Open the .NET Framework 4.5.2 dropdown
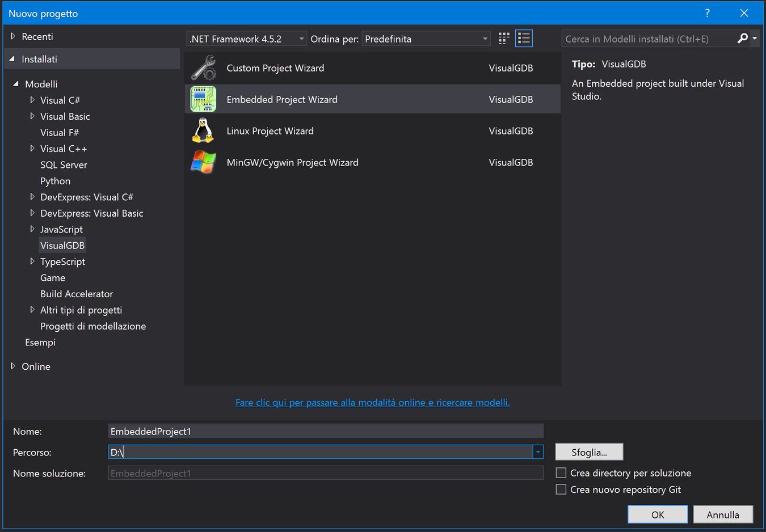766x532 pixels. 301,39
